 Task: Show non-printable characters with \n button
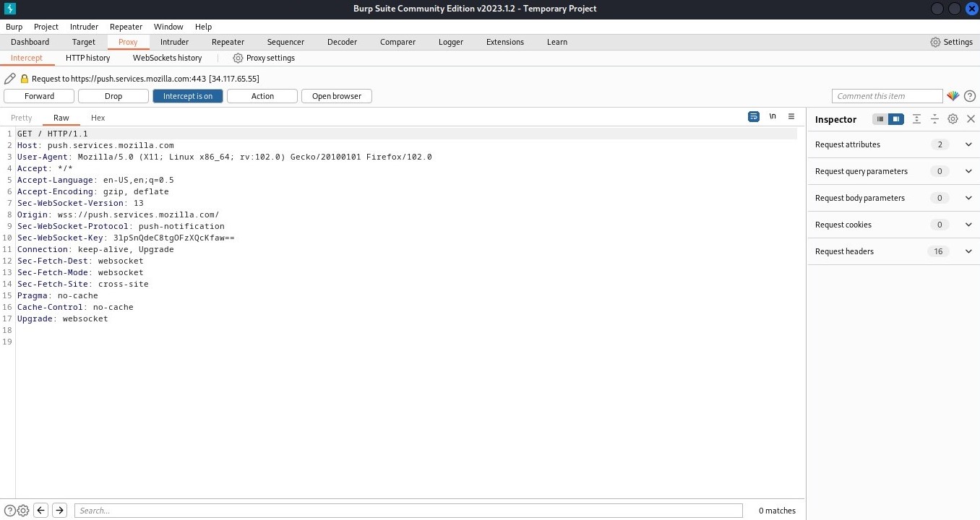pos(773,116)
